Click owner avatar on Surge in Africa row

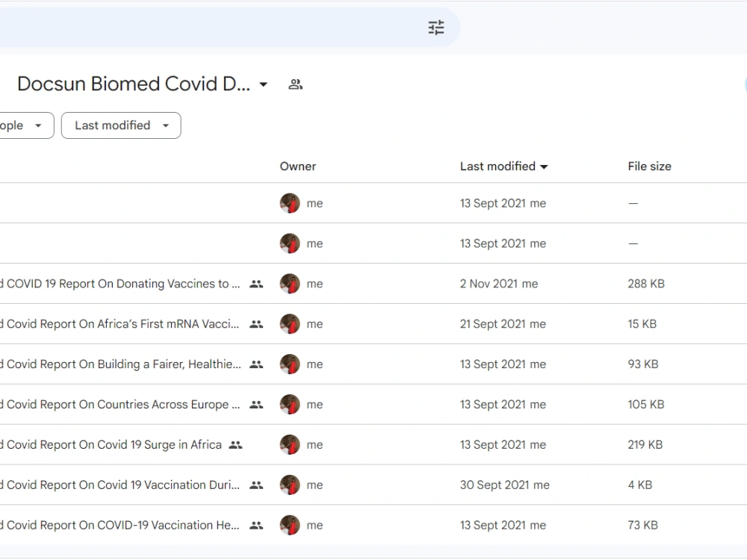pos(290,445)
